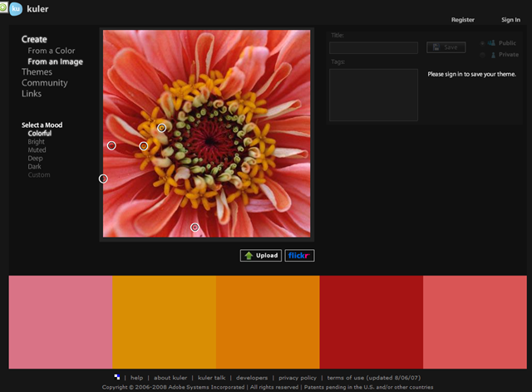
Task: Open the developers footer link
Action: [x=252, y=378]
